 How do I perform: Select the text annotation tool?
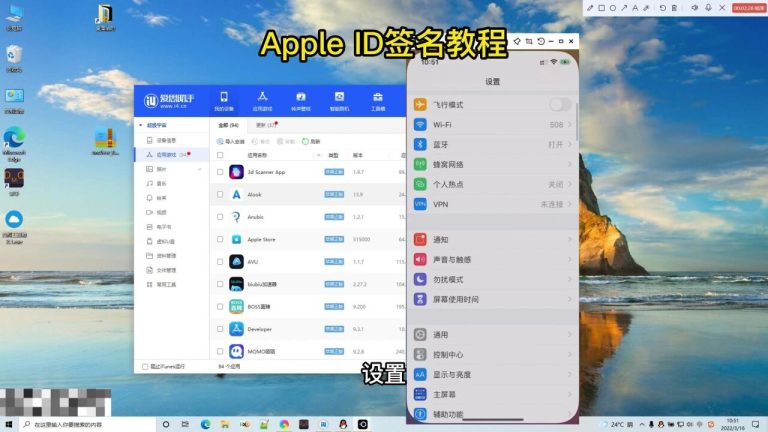point(635,8)
